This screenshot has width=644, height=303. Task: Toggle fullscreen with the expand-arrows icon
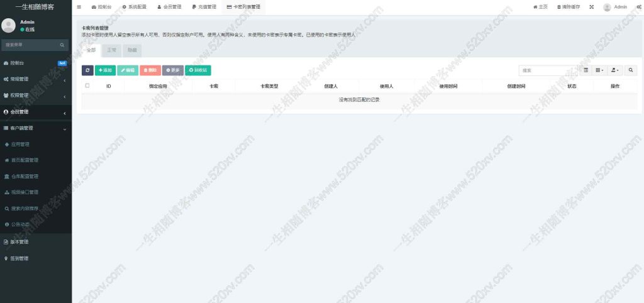pos(591,7)
